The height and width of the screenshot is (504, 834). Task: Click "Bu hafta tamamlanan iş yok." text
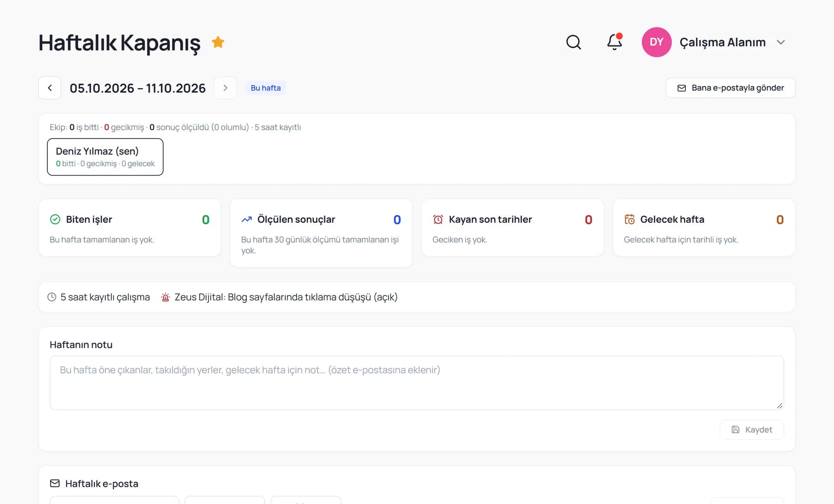pos(102,239)
